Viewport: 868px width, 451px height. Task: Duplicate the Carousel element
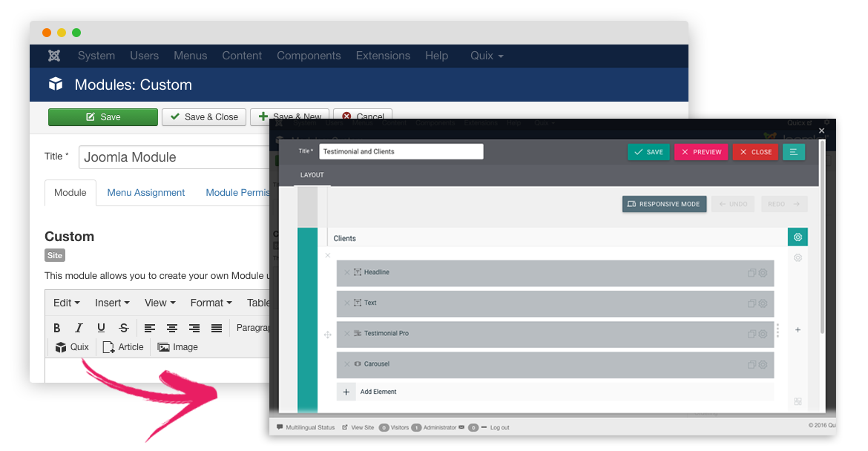[751, 364]
